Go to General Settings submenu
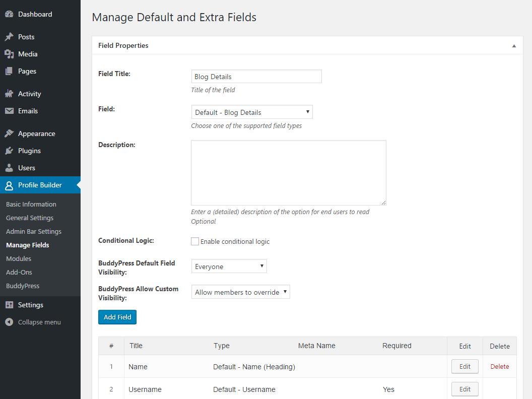Image resolution: width=532 pixels, height=399 pixels. (30, 218)
